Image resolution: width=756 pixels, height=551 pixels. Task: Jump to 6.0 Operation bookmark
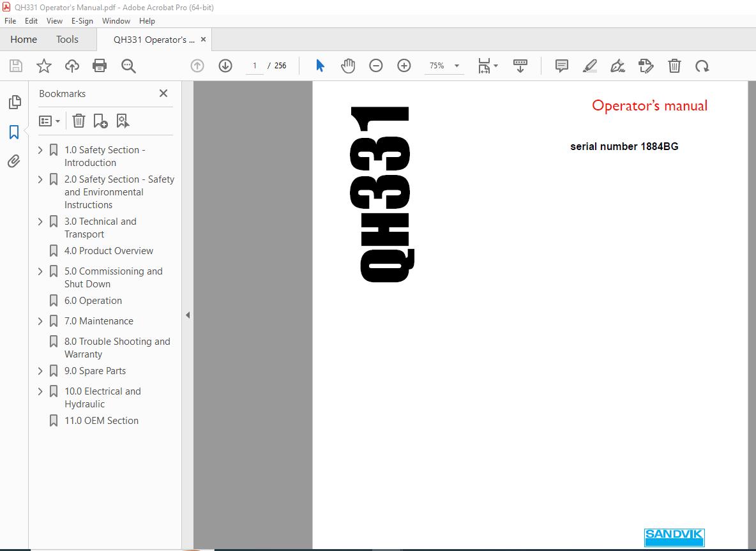click(93, 301)
